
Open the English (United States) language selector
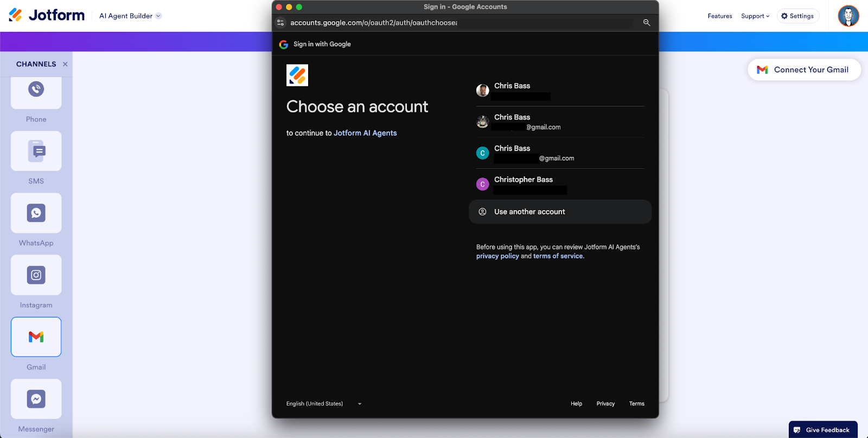pyautogui.click(x=323, y=404)
